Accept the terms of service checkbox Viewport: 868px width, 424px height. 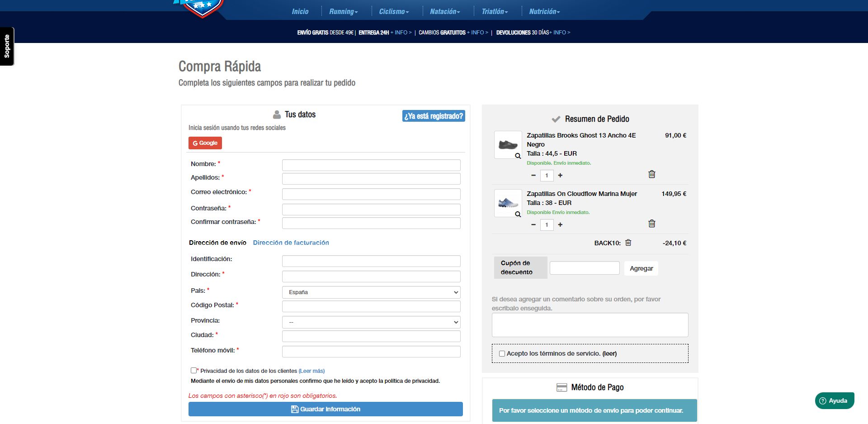502,353
